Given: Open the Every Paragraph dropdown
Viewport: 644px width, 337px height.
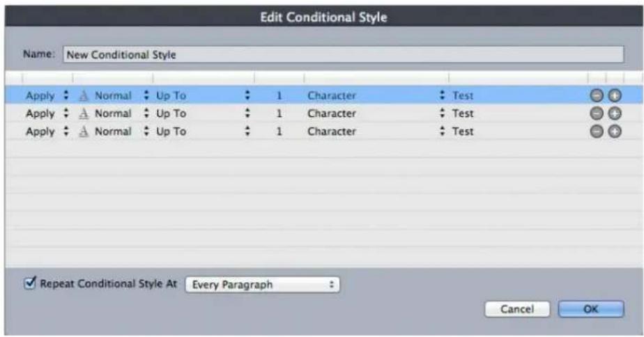Looking at the screenshot, I should point(263,285).
